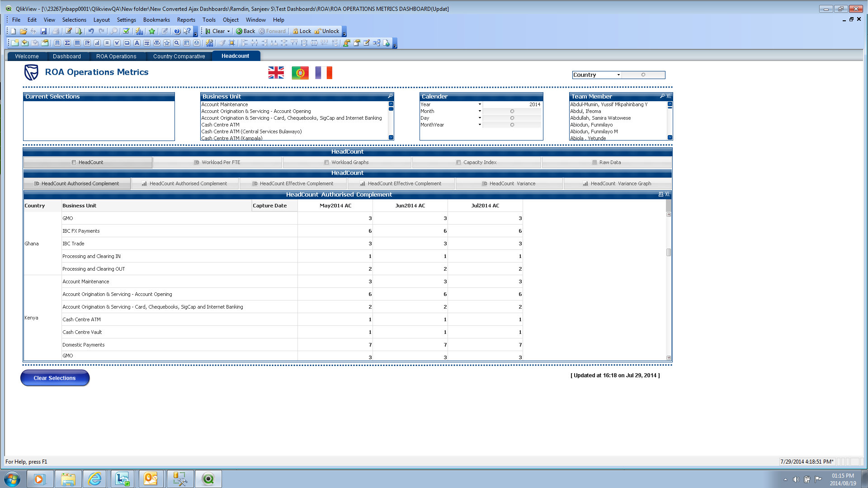Open Outlook from the taskbar
The width and height of the screenshot is (868, 488).
151,479
